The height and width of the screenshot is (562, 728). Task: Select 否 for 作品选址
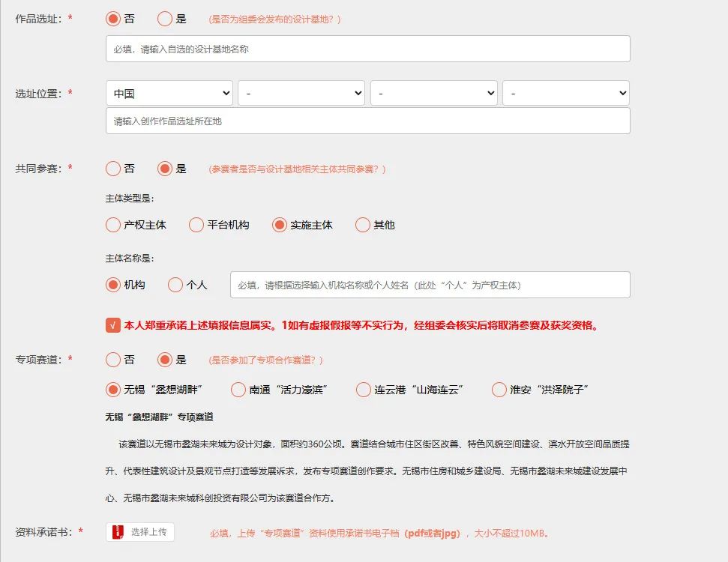[112, 19]
